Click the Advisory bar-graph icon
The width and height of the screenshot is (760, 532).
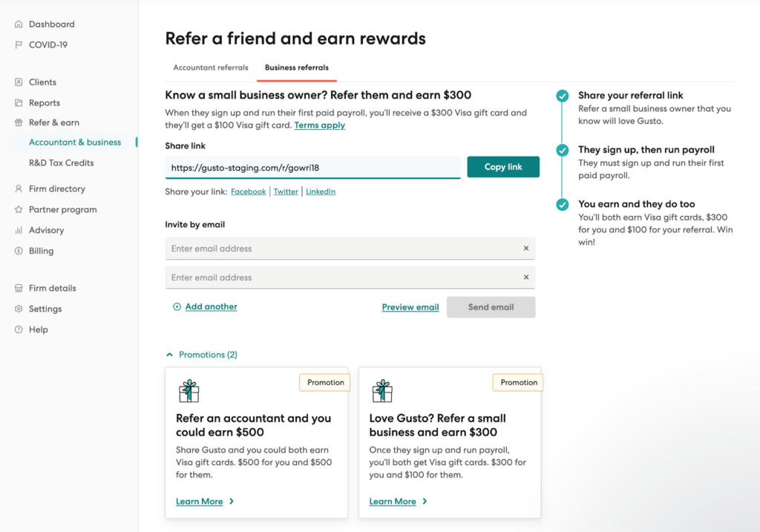click(x=18, y=230)
